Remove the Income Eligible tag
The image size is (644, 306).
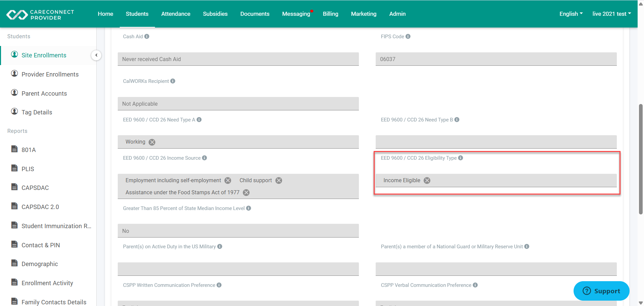click(427, 181)
